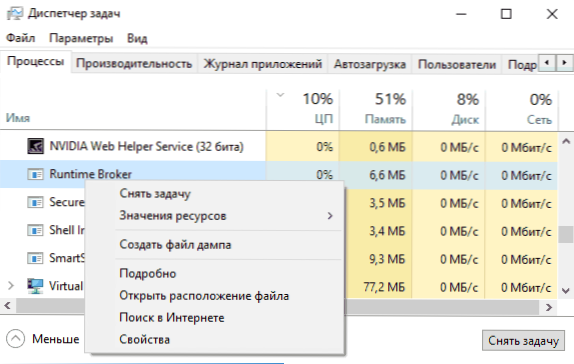
Task: Open the Значения ресурсов submenu arrow
Action: [330, 216]
